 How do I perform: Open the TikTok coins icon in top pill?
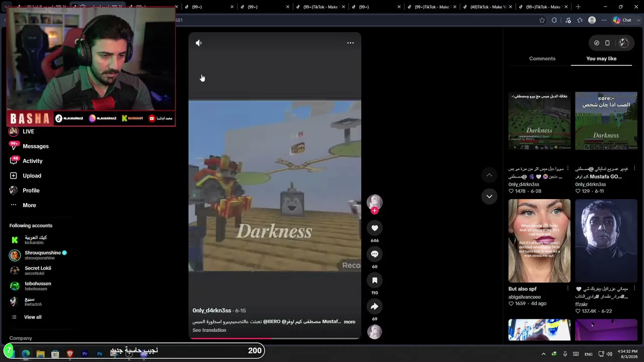tap(597, 43)
